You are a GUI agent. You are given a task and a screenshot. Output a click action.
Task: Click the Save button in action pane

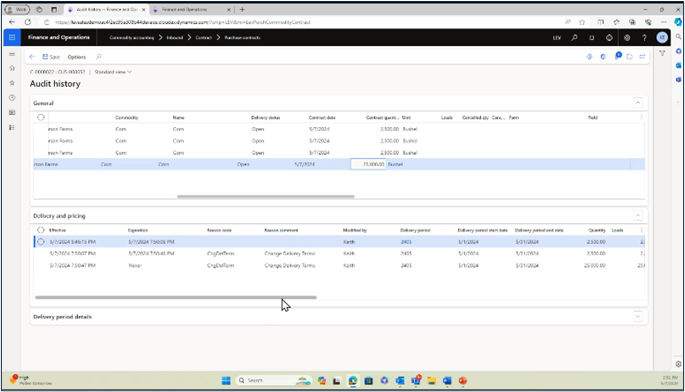[51, 57]
